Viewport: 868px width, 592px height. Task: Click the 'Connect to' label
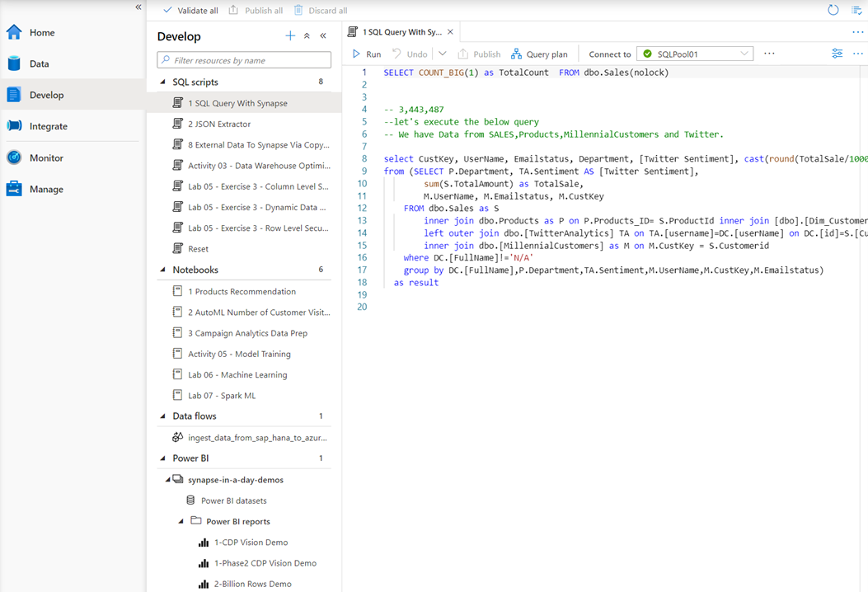(x=609, y=54)
